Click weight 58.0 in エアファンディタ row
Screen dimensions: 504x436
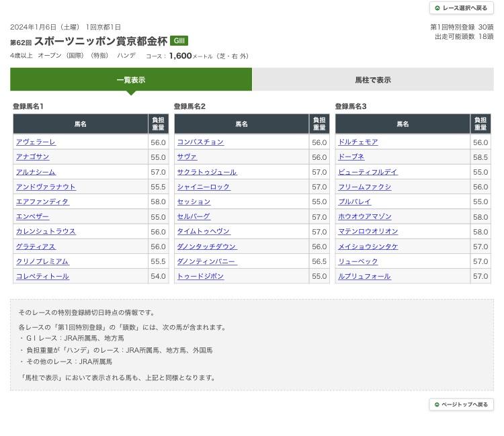(x=158, y=202)
